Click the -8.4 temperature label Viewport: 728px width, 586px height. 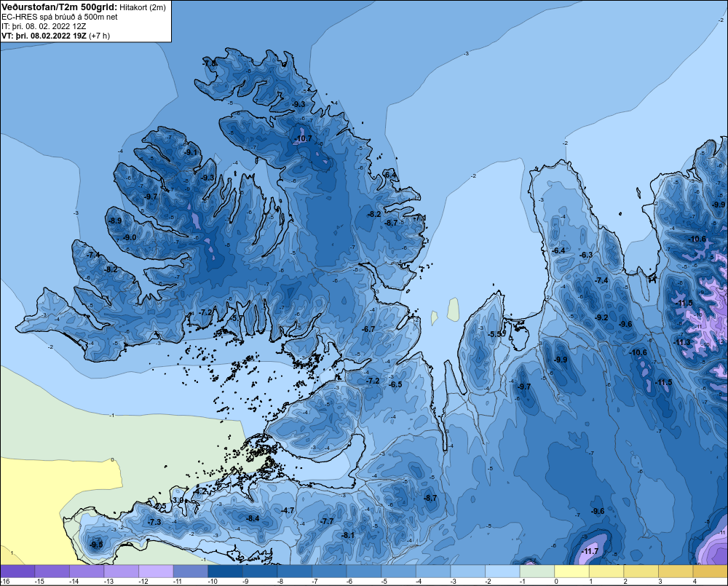(x=253, y=518)
